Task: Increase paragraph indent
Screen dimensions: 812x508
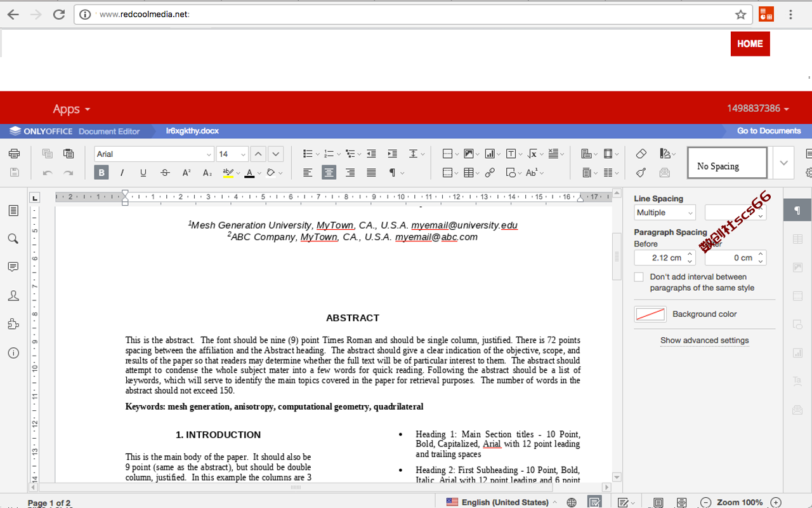Action: (x=392, y=154)
